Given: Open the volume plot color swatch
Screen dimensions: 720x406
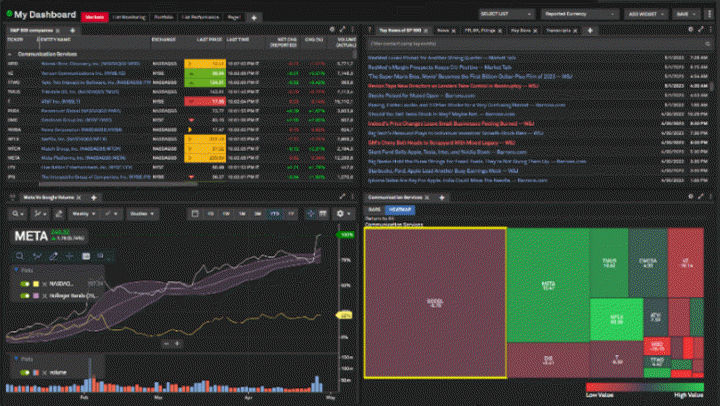Looking at the screenshot, I should [36, 372].
